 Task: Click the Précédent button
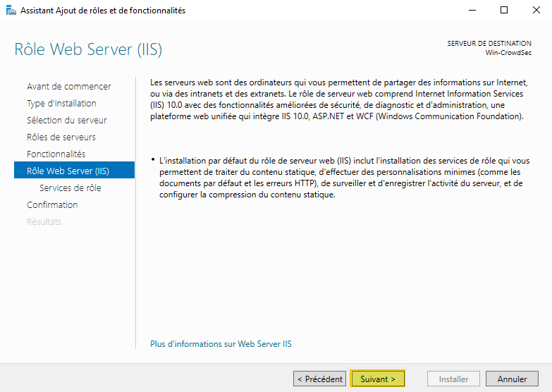point(319,379)
